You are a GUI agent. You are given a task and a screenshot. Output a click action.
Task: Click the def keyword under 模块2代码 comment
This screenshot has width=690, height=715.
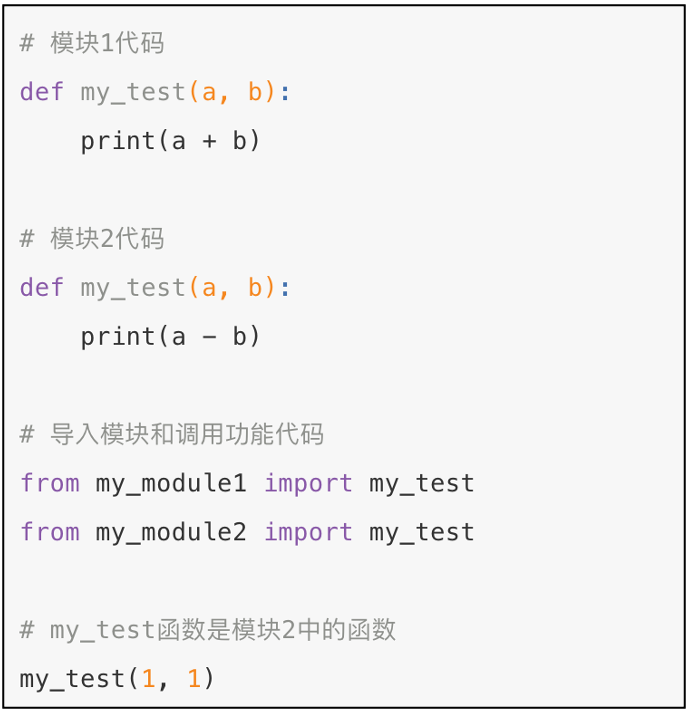42,288
